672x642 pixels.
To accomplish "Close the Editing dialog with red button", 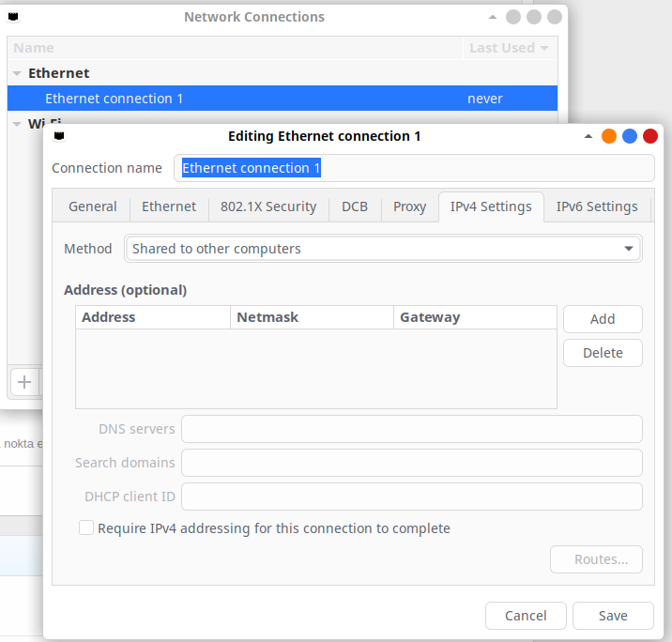I will (x=650, y=136).
